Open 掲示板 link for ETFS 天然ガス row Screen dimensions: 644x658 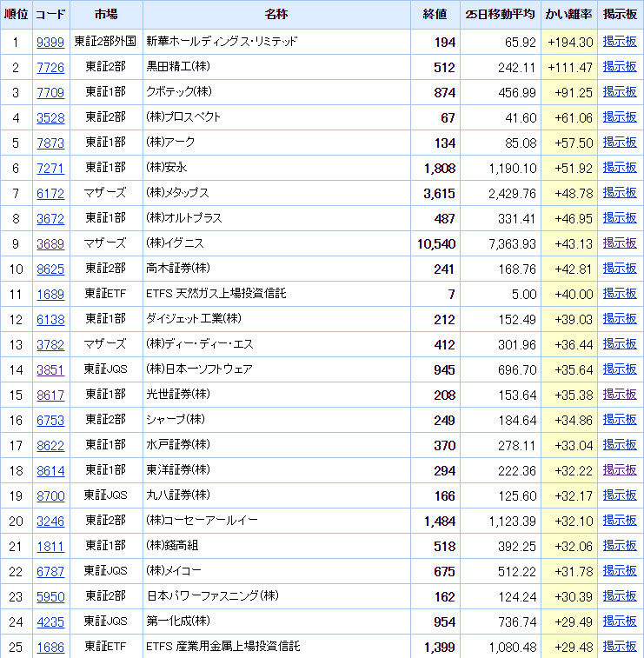(x=620, y=293)
